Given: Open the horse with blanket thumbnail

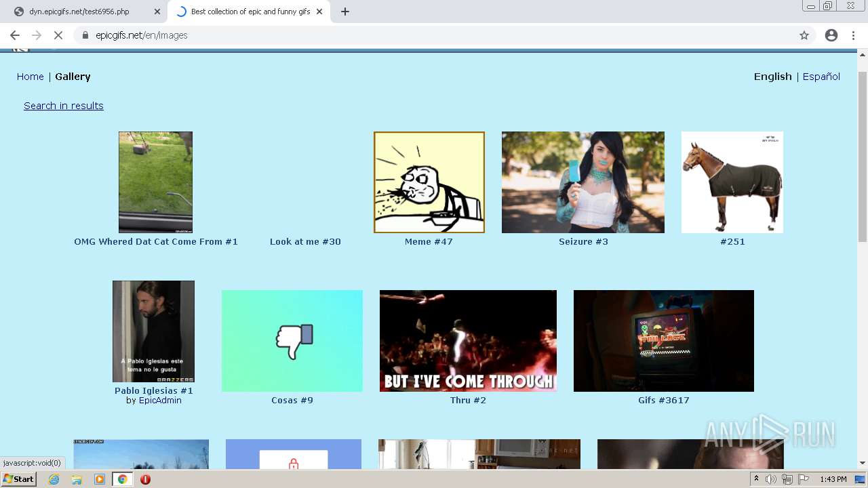Looking at the screenshot, I should 732,182.
